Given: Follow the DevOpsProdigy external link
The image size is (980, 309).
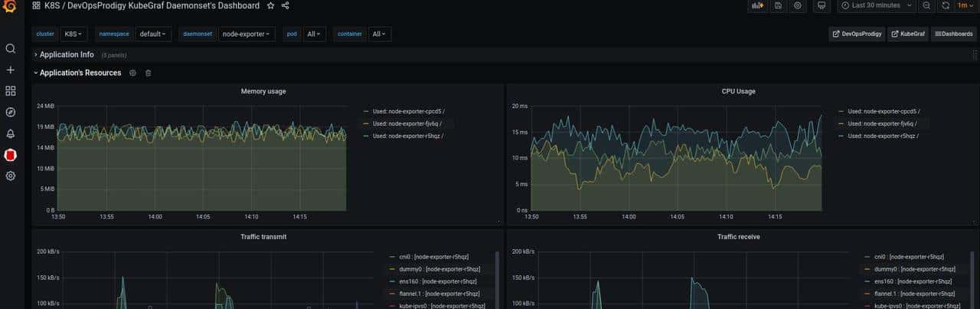Looking at the screenshot, I should (857, 34).
